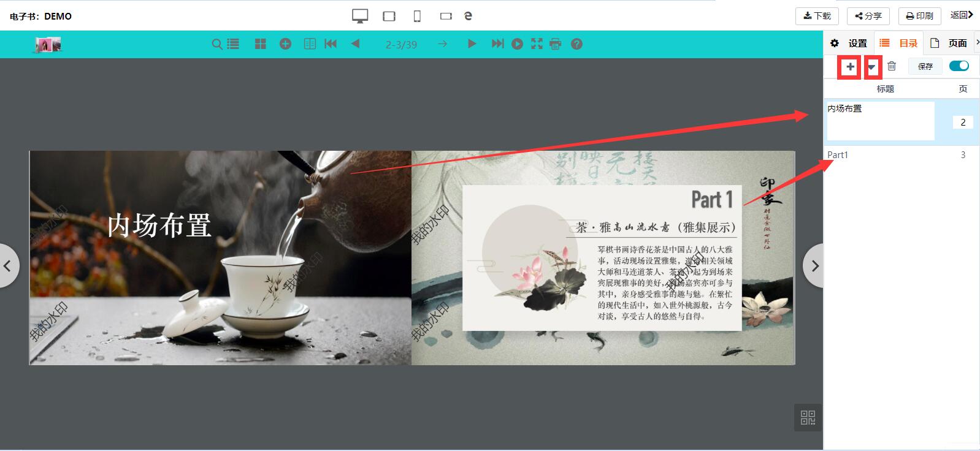Select the Part1 catalog entry

[838, 155]
